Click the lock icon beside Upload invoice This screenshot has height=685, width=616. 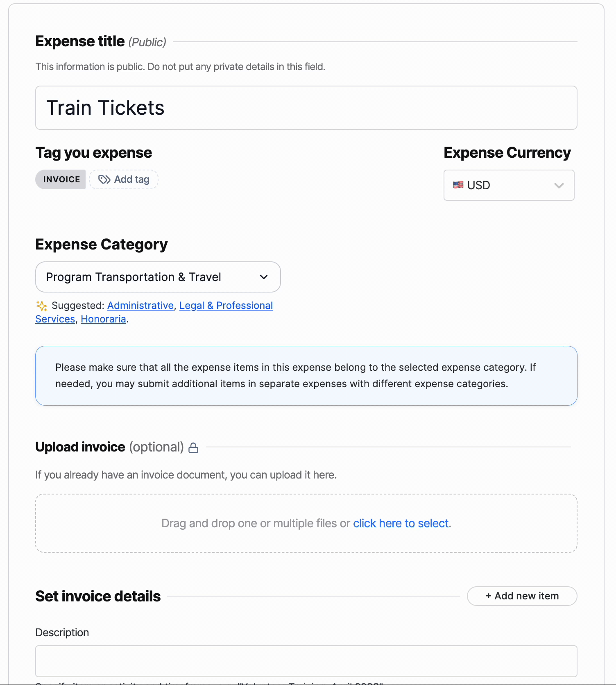(193, 448)
